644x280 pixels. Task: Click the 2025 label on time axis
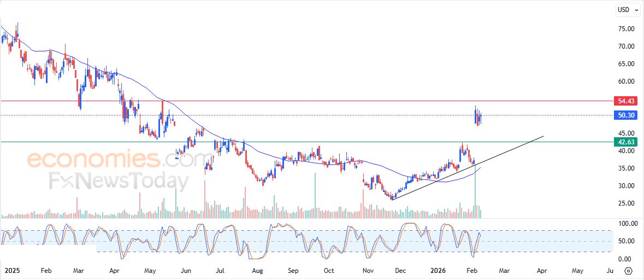[x=12, y=271]
